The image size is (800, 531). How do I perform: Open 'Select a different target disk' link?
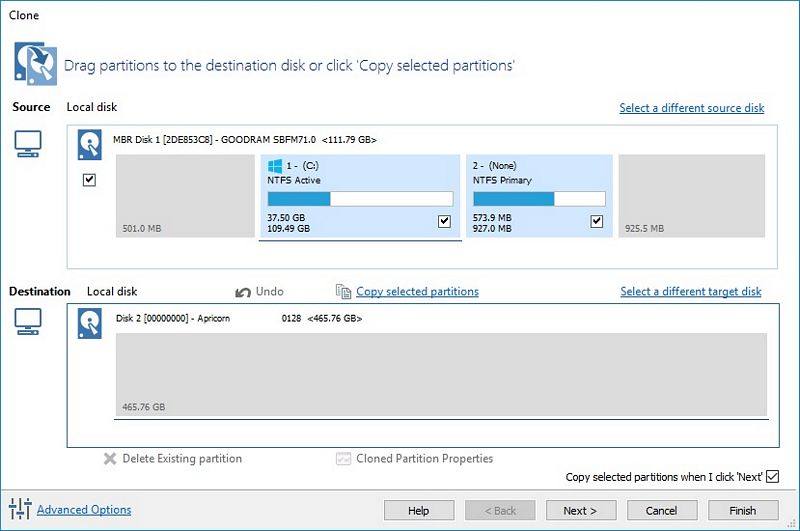[x=691, y=291]
